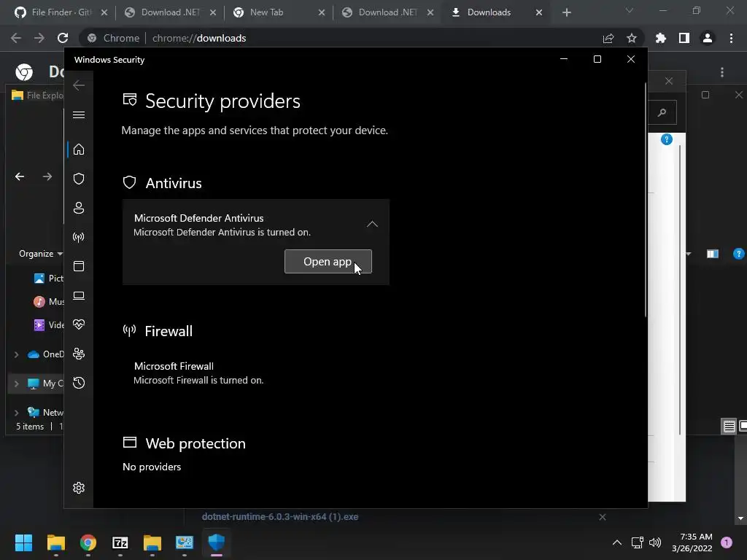
Task: Open Organize dropdown in File Explorer
Action: [x=41, y=253]
